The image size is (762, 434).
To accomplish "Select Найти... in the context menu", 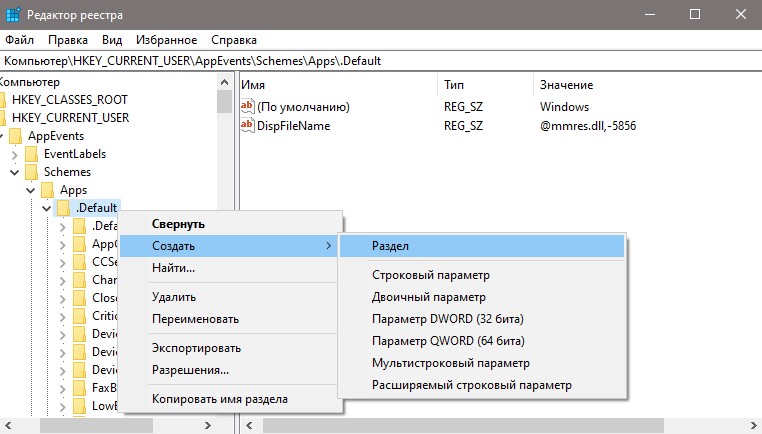I will tap(228, 268).
